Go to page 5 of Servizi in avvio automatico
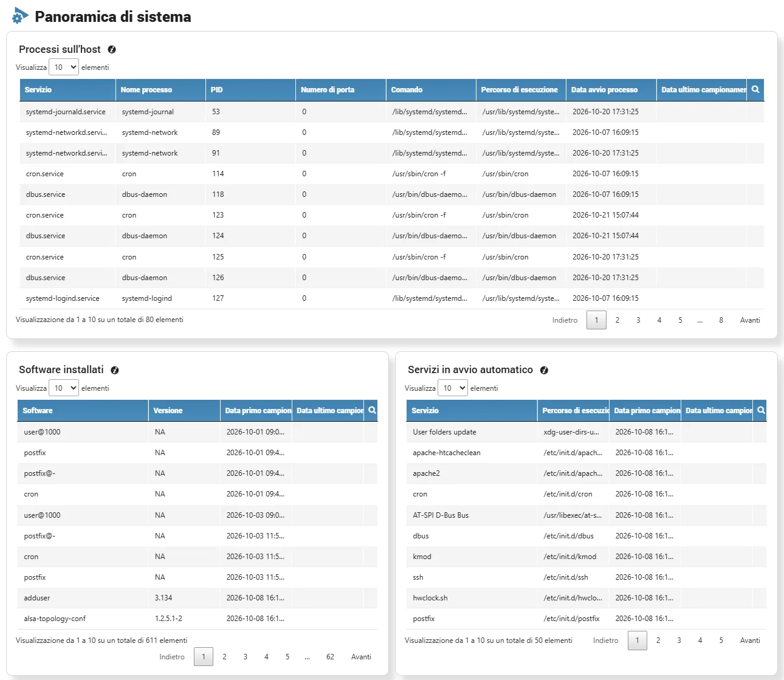 tap(721, 641)
